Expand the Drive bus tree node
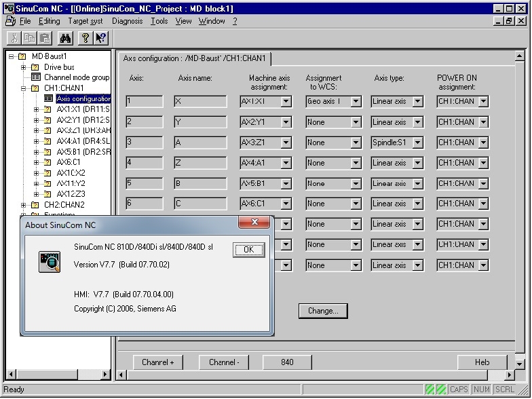The image size is (532, 399). 23,67
